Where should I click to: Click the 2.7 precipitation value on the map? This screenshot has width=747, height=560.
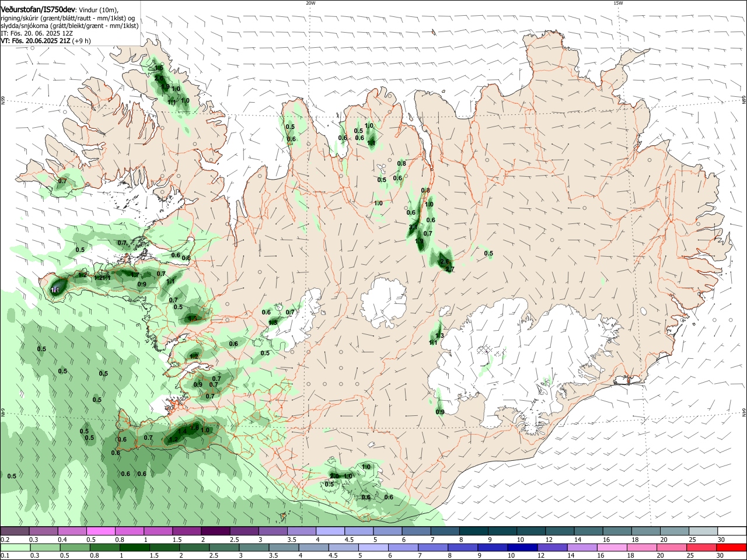click(x=449, y=269)
